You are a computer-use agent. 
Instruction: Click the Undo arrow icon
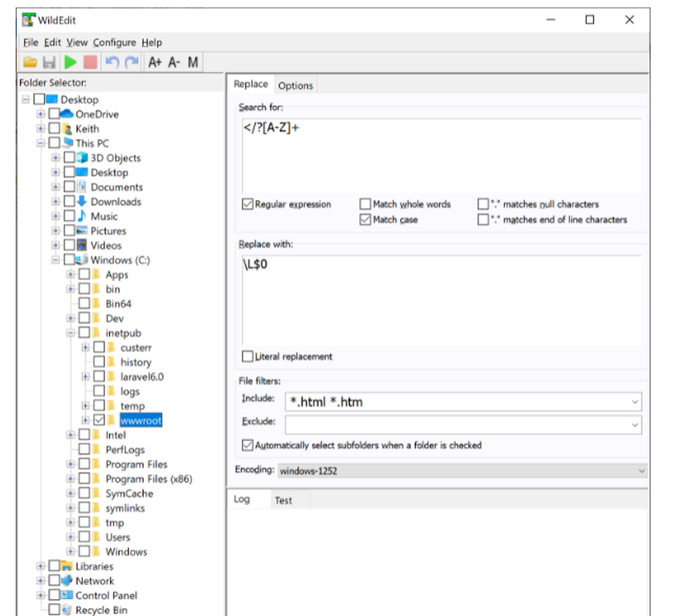[x=112, y=63]
